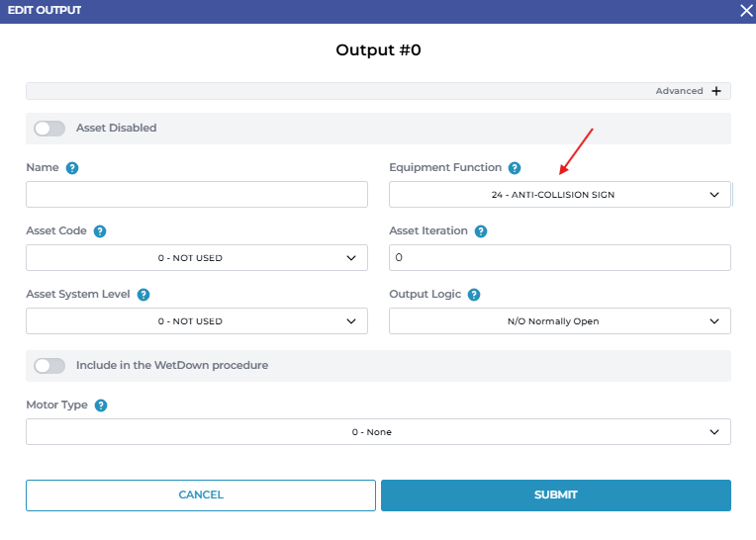
Task: Toggle the Asset Disabled switch
Action: click(x=49, y=129)
